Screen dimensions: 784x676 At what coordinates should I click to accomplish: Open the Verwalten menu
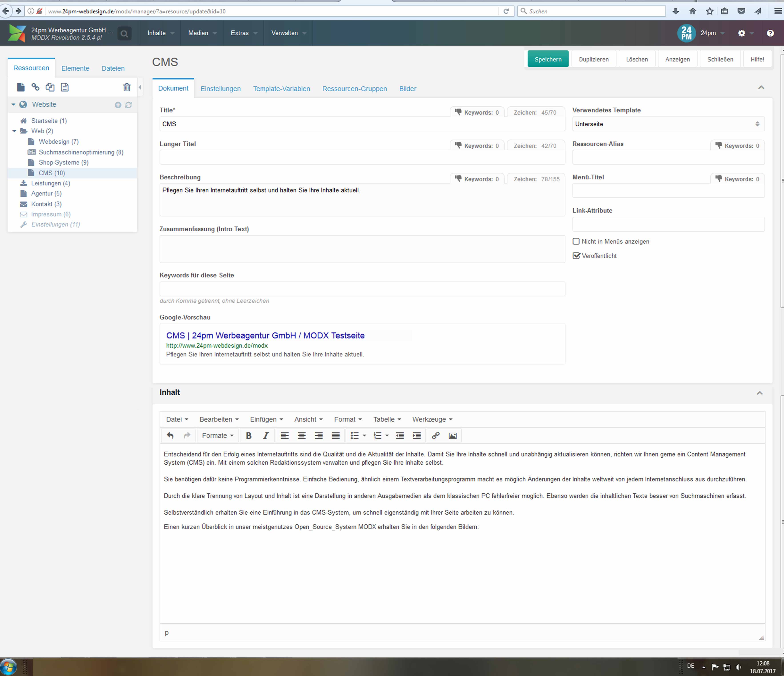(288, 33)
